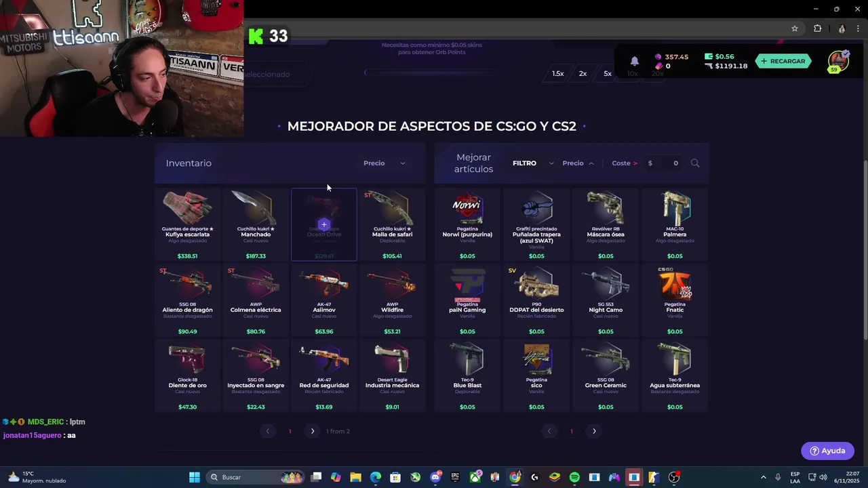The width and height of the screenshot is (868, 488).
Task: Go to previous upgrade-items page arrow
Action: click(x=549, y=431)
